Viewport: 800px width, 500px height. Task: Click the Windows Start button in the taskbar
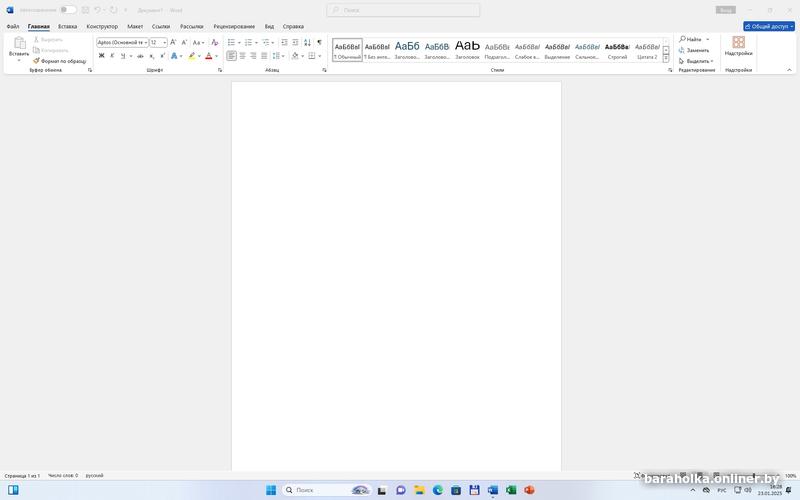click(x=271, y=490)
